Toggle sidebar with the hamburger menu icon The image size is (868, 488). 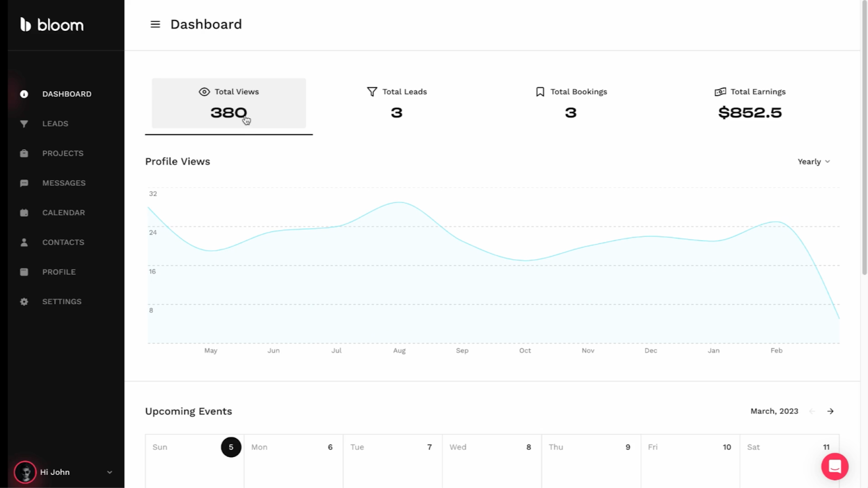click(x=155, y=24)
